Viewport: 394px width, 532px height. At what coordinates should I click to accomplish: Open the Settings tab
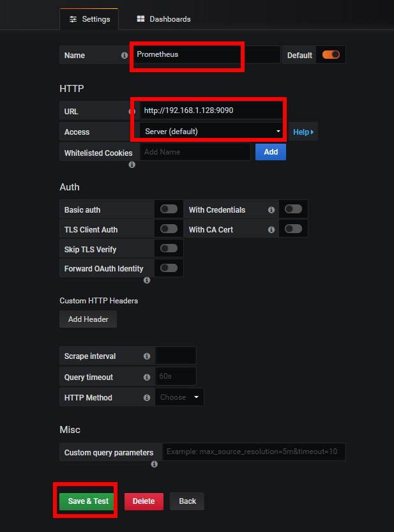point(89,19)
